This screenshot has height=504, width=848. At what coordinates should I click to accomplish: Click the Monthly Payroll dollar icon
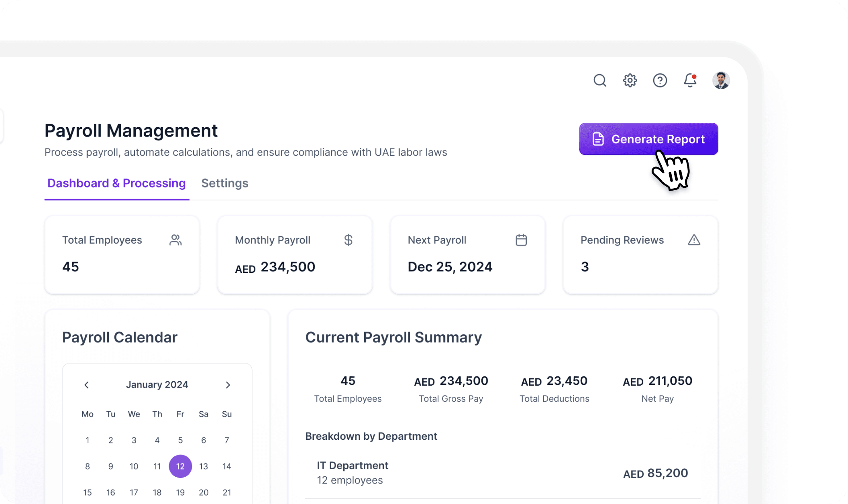click(x=348, y=240)
